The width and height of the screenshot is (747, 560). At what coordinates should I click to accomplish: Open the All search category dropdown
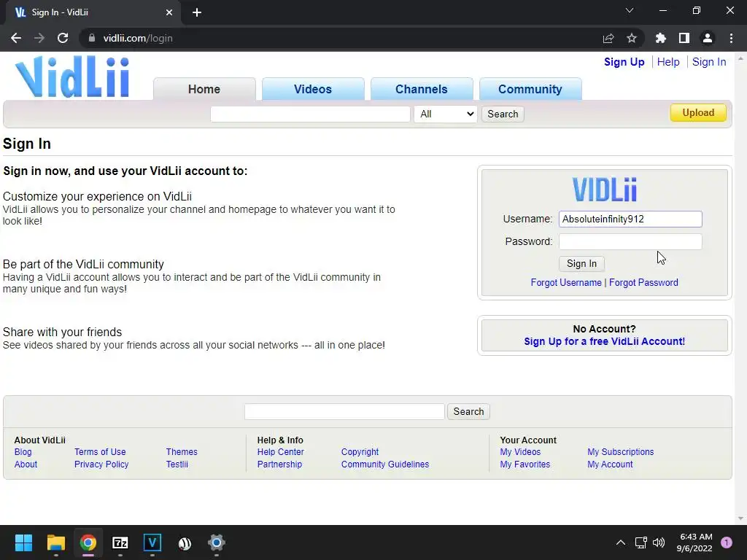point(446,114)
